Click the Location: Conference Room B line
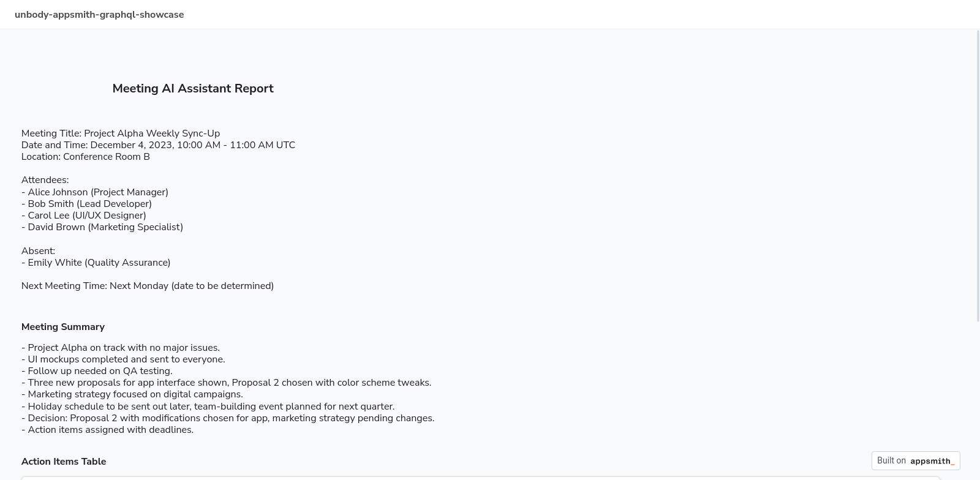980x480 pixels. click(x=86, y=157)
